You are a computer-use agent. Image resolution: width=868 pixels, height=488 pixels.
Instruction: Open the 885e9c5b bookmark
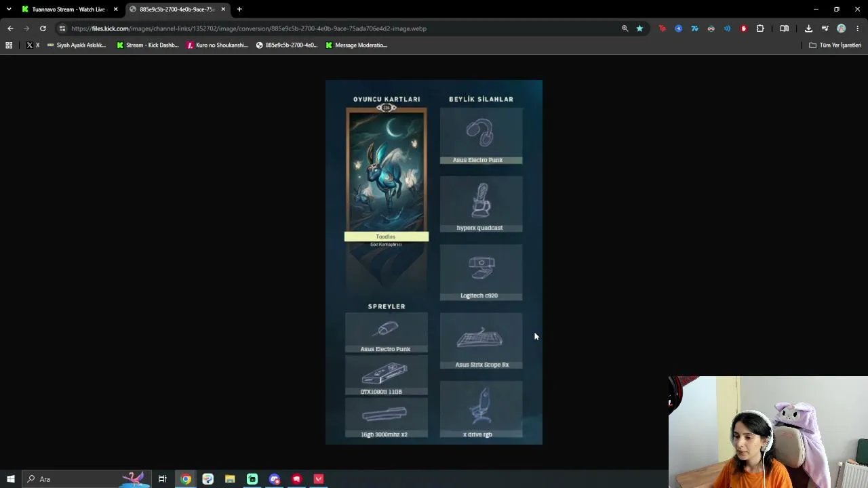[x=287, y=45]
